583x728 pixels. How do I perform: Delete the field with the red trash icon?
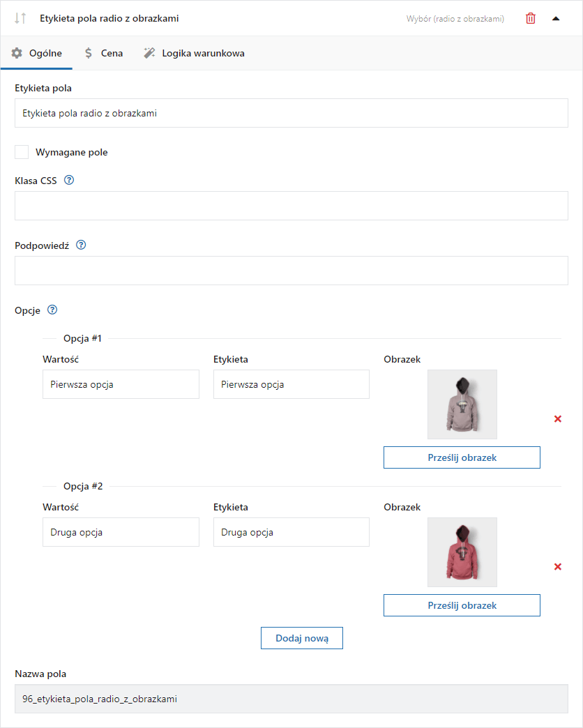click(x=531, y=19)
